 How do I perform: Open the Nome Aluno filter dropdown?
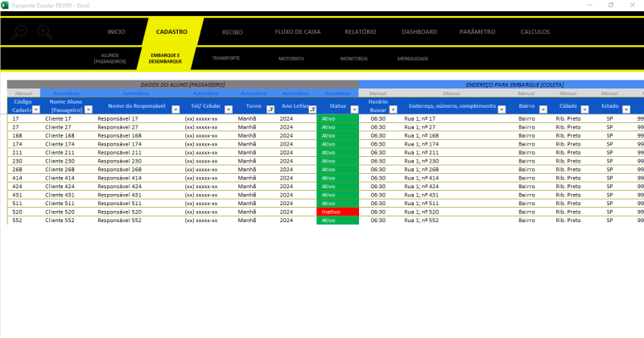point(89,109)
